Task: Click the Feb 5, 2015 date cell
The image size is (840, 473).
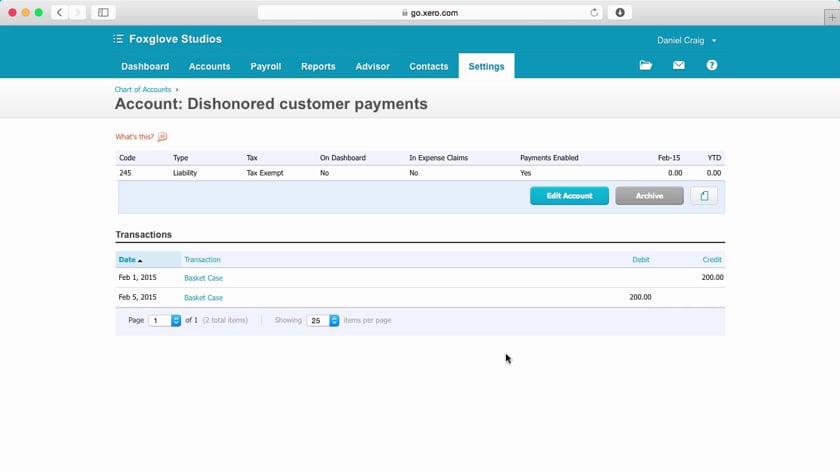Action: pyautogui.click(x=138, y=297)
